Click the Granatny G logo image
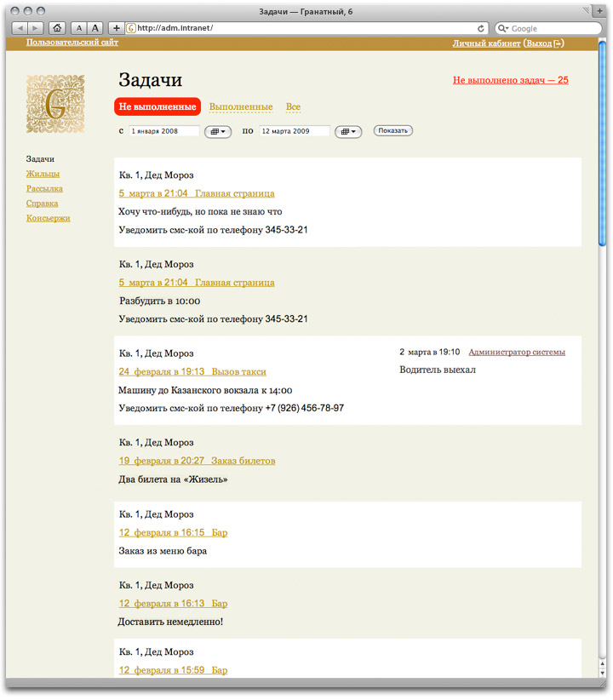This screenshot has height=700, width=613. (55, 104)
